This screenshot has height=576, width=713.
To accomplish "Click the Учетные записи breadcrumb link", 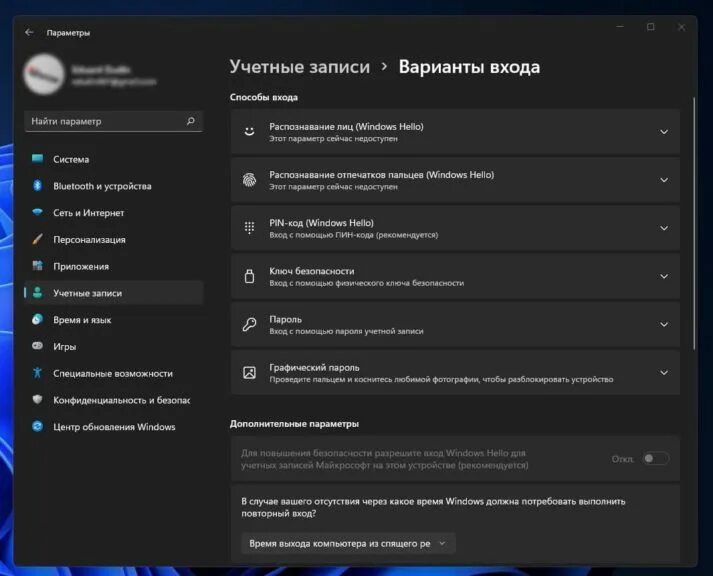I will tap(300, 66).
